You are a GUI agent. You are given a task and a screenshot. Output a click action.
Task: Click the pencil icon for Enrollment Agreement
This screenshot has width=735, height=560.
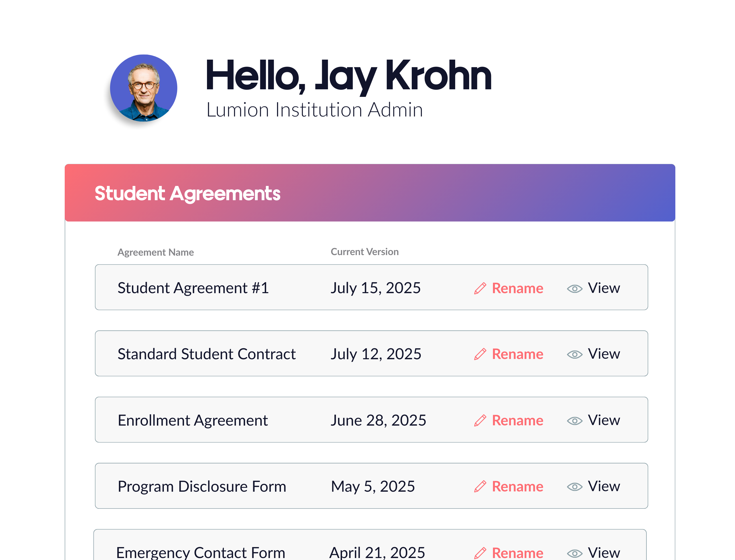(480, 420)
